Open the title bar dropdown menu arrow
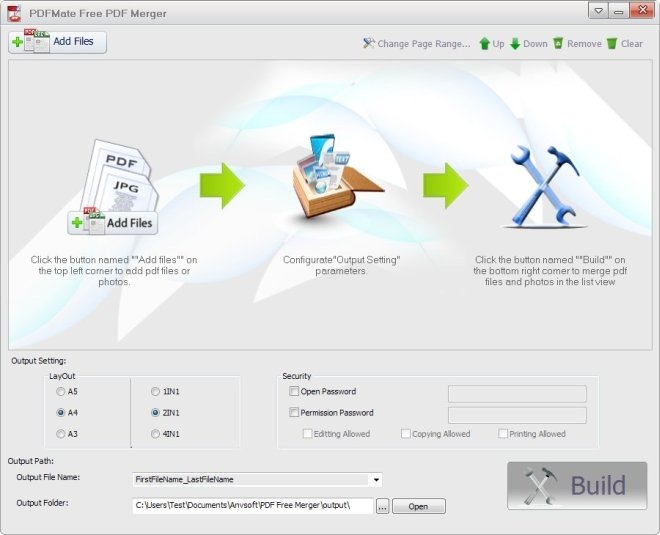Screen dimensions: 660x535 click(599, 11)
